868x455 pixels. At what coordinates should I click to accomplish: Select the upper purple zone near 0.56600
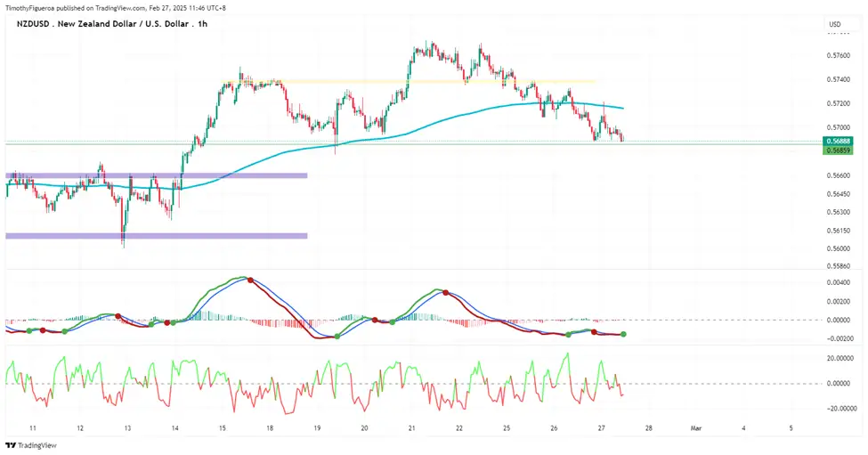point(156,175)
